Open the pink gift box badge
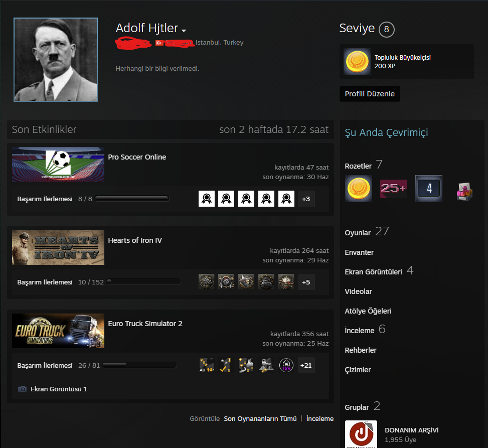 point(464,191)
